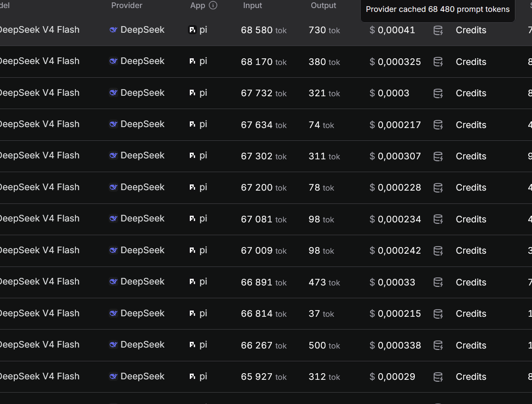Click Credits in the 65 927 tok row
The height and width of the screenshot is (404, 532).
click(x=471, y=376)
